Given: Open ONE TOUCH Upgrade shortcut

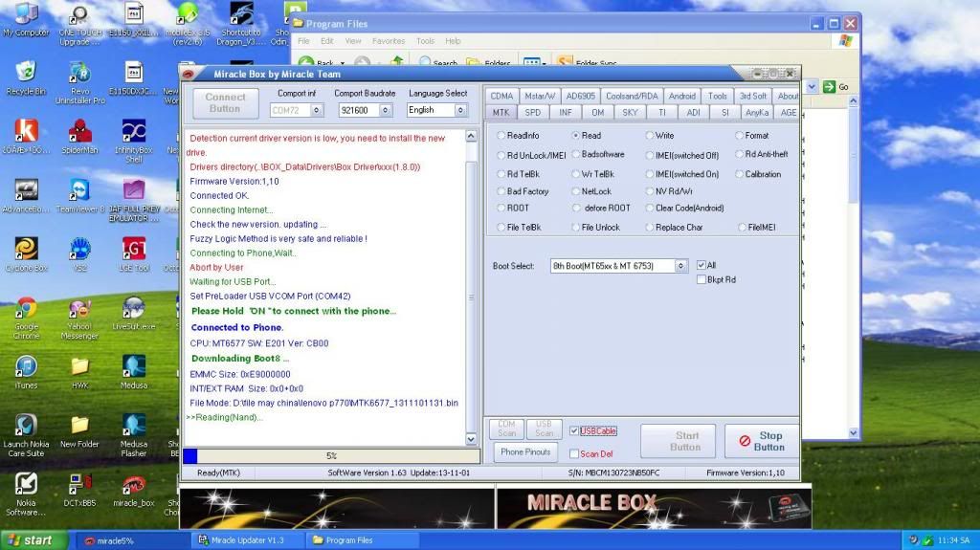Looking at the screenshot, I should [80, 24].
